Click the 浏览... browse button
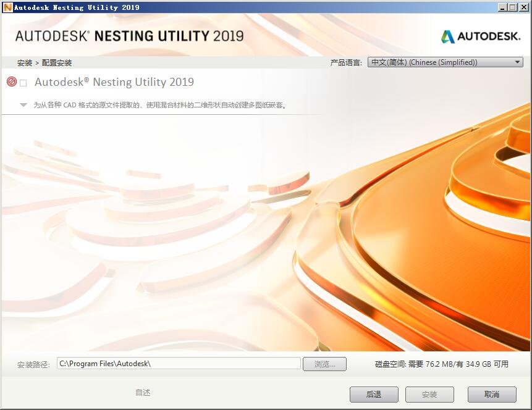This screenshot has height=410, width=532. (x=324, y=364)
